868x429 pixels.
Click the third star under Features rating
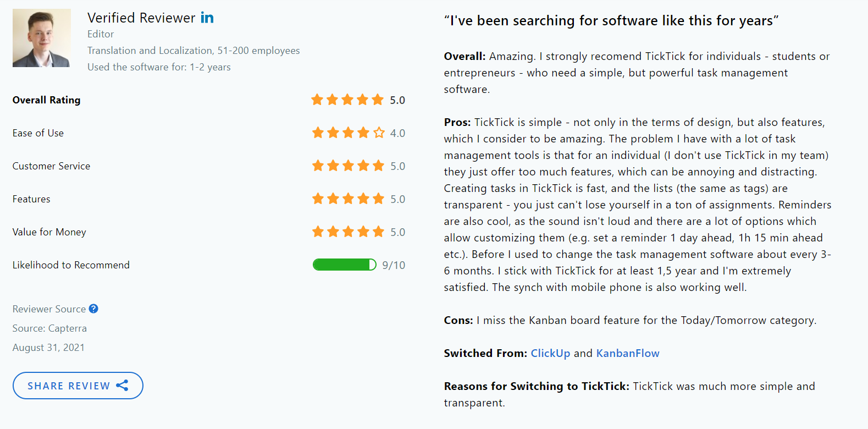(347, 199)
